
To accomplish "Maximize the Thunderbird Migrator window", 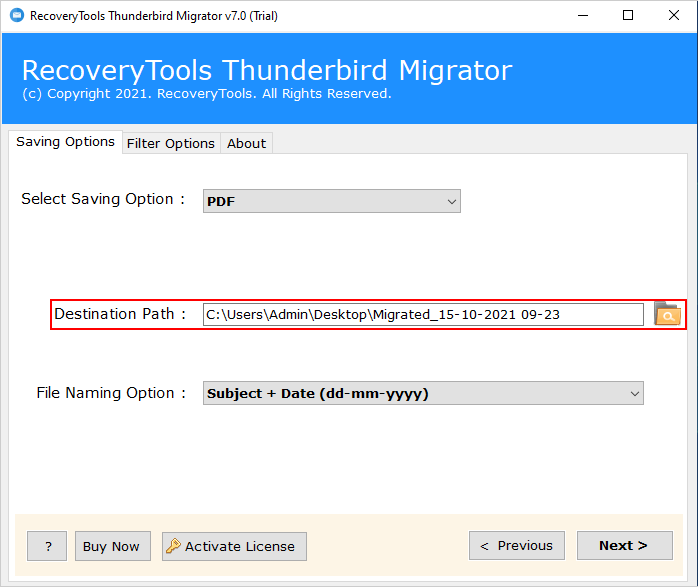I will pyautogui.click(x=628, y=16).
